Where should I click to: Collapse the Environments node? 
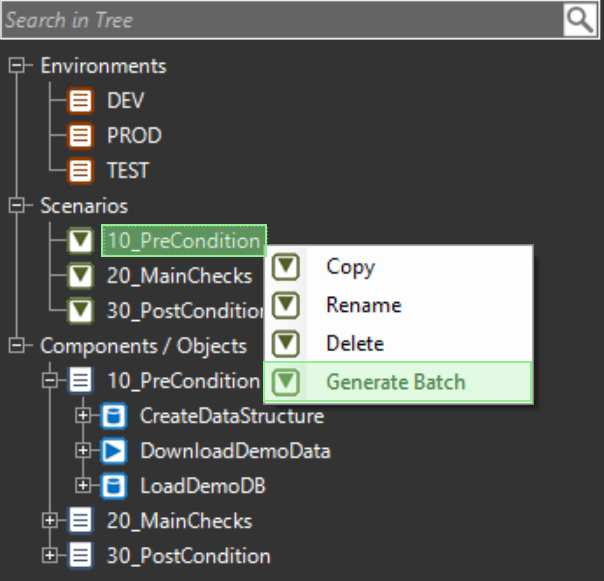pyautogui.click(x=17, y=65)
